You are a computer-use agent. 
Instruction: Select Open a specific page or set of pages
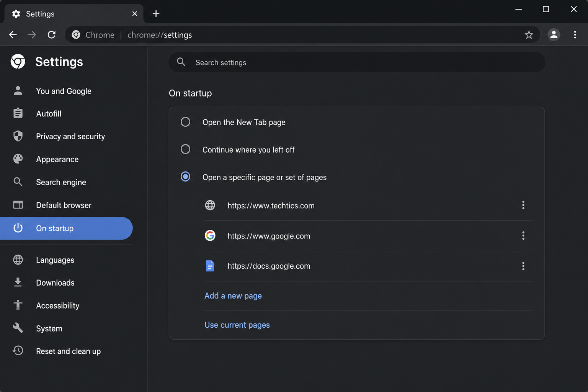pyautogui.click(x=185, y=176)
